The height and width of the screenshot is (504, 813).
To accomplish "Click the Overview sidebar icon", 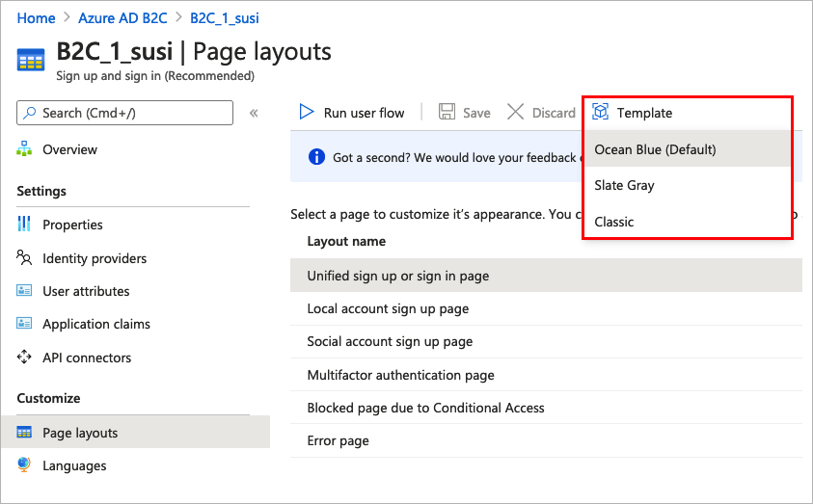I will tap(25, 149).
